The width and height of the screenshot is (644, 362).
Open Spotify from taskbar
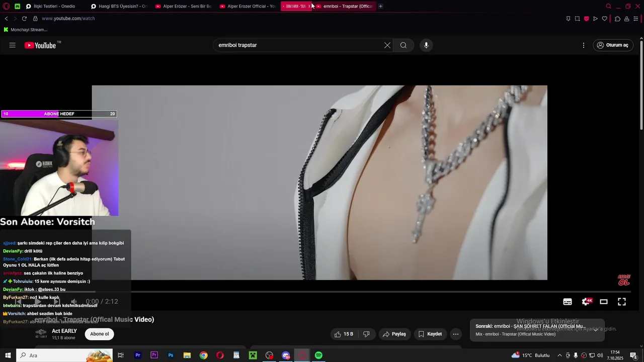(x=318, y=355)
